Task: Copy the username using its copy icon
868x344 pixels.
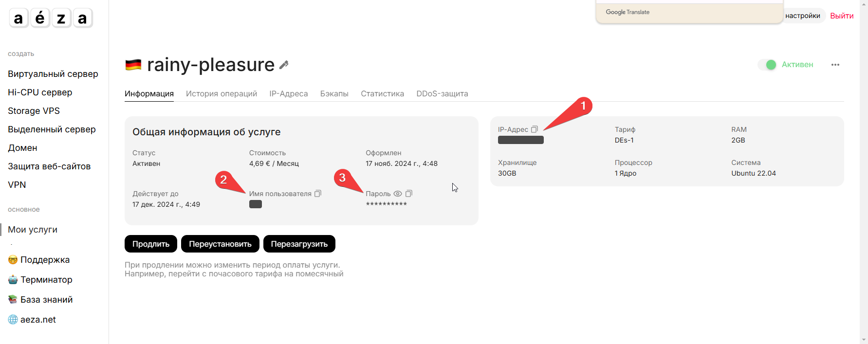Action: pyautogui.click(x=318, y=194)
